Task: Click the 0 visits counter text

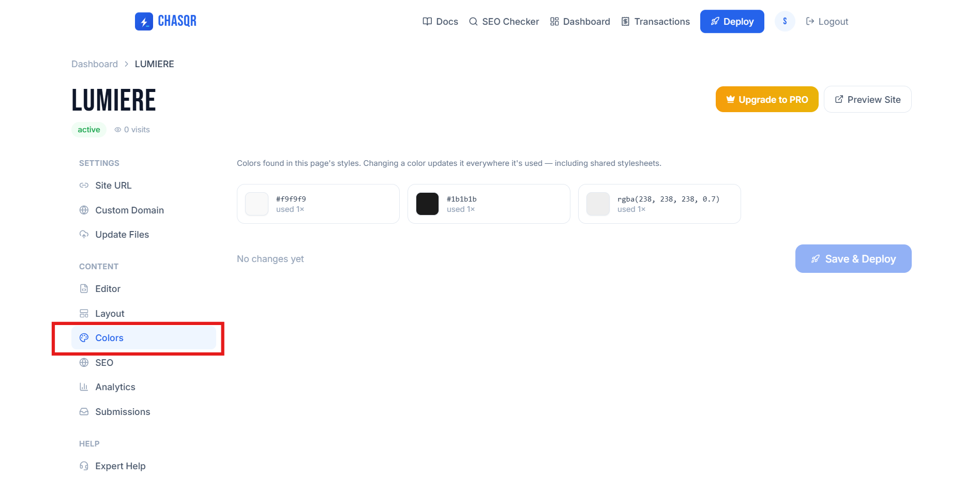Action: point(137,130)
